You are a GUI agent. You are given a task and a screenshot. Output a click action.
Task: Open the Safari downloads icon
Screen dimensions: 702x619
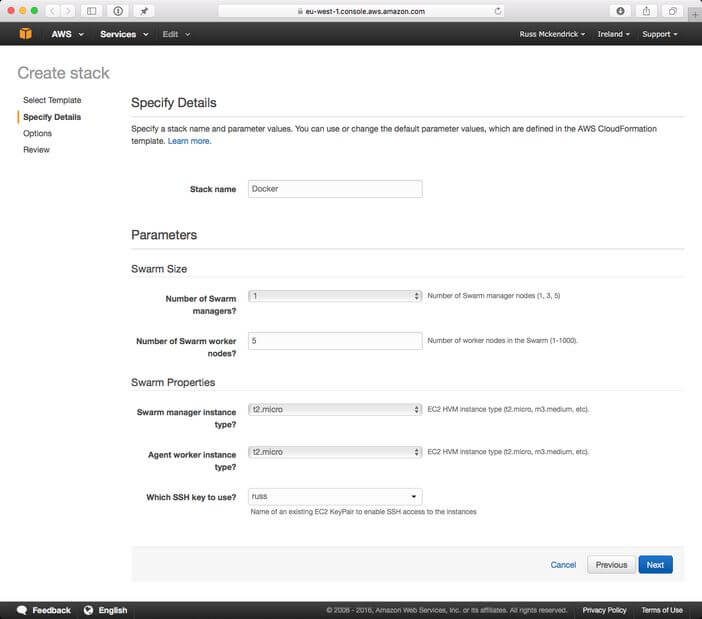pos(620,11)
